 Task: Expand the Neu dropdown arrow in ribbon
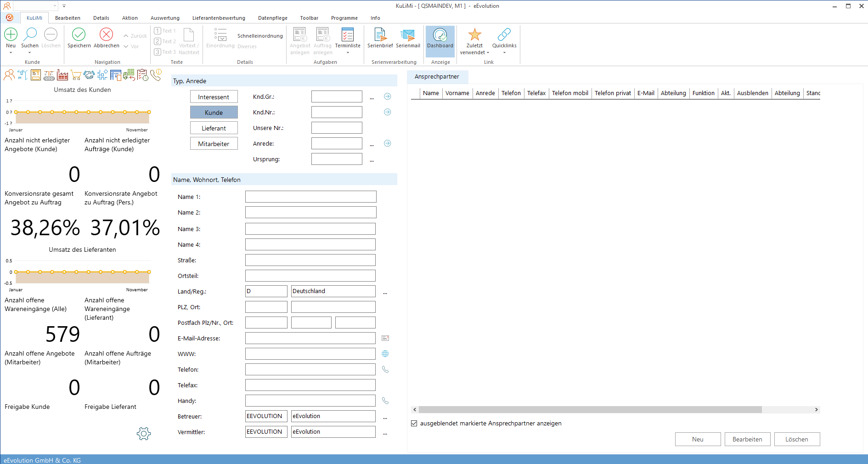[x=11, y=53]
